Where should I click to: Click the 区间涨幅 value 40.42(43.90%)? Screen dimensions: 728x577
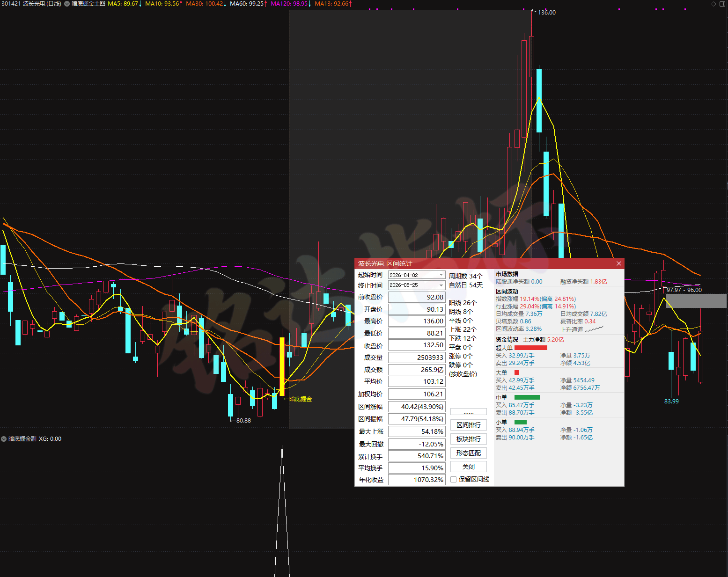coord(417,407)
